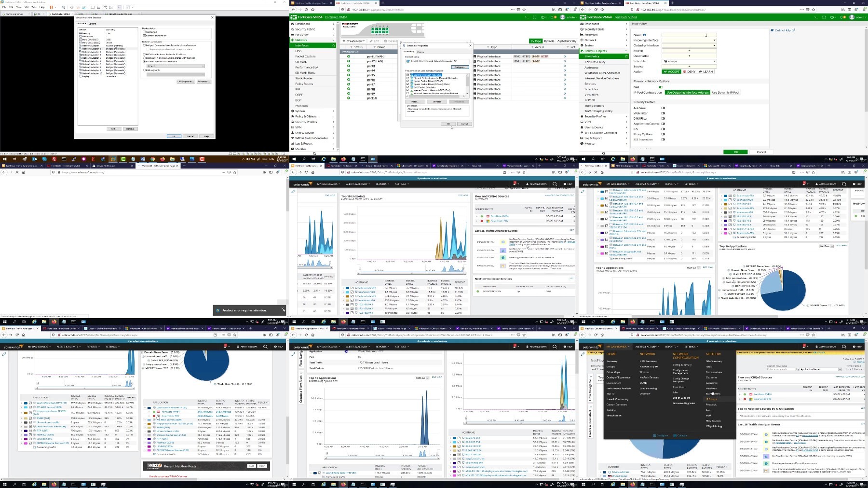Image resolution: width=868 pixels, height=488 pixels.
Task: Open File Explorer taskbar icon below New Policy window
Action: pos(623,159)
